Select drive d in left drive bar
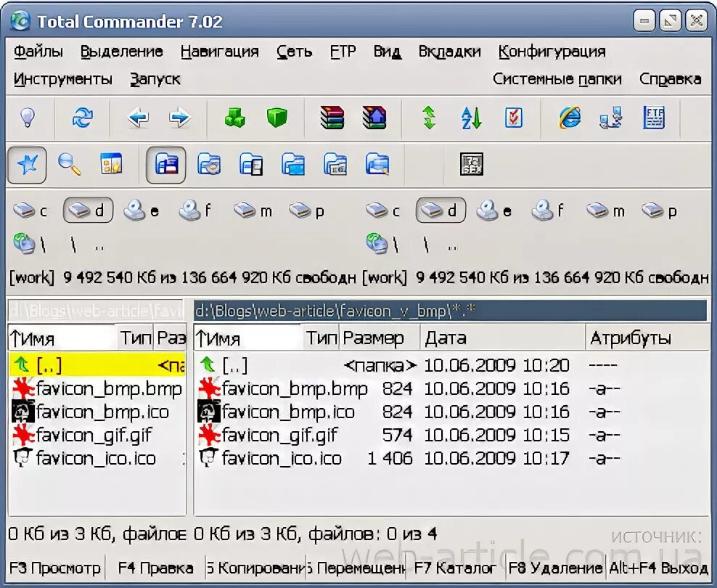The height and width of the screenshot is (588, 717). point(88,211)
